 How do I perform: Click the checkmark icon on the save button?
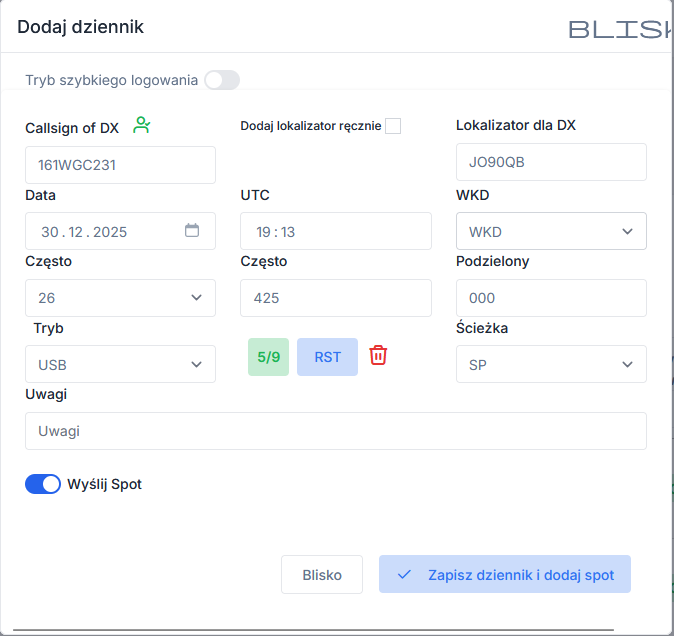[404, 575]
